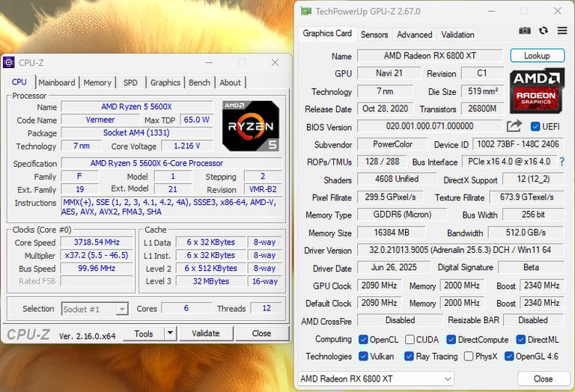Switch to the Advanced tab in GPU-Z
The height and width of the screenshot is (392, 575).
click(x=414, y=34)
